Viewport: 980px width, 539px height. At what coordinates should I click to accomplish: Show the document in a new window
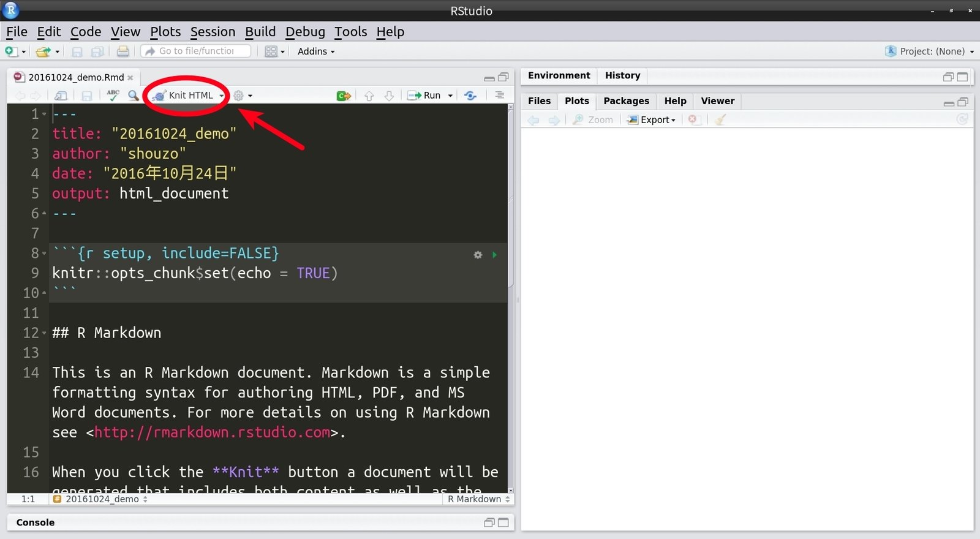[61, 96]
